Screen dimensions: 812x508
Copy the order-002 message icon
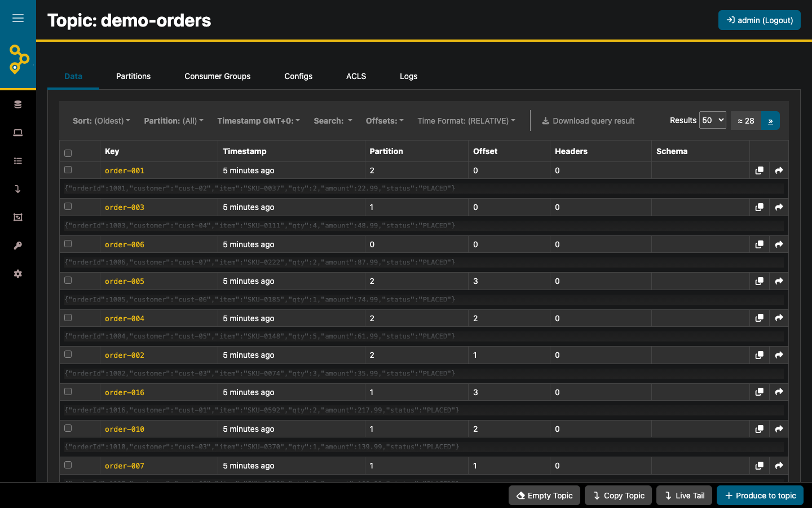[x=760, y=355]
